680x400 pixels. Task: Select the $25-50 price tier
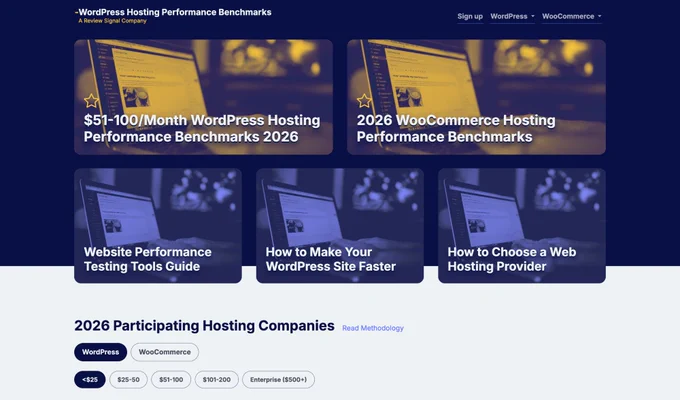click(128, 380)
